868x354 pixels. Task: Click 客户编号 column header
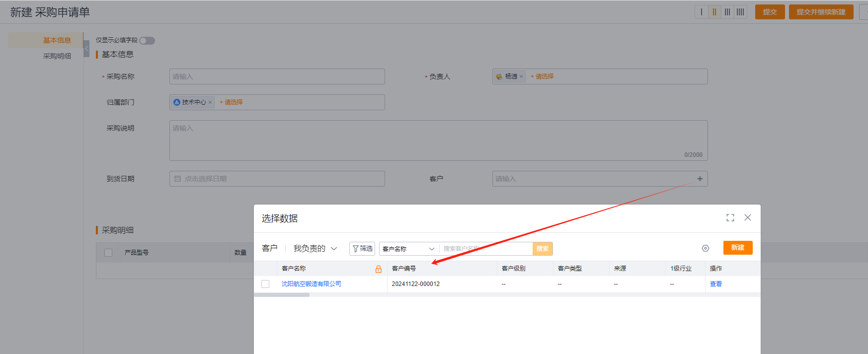click(404, 269)
